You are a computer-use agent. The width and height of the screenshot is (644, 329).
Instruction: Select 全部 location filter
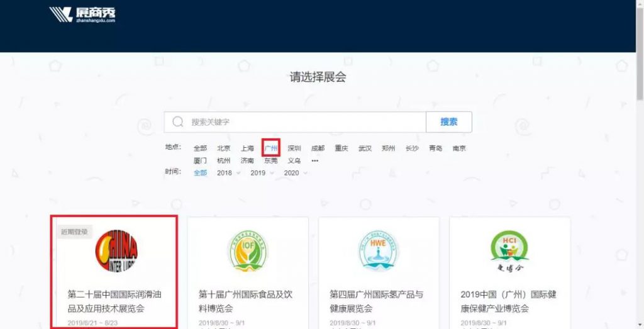click(201, 148)
